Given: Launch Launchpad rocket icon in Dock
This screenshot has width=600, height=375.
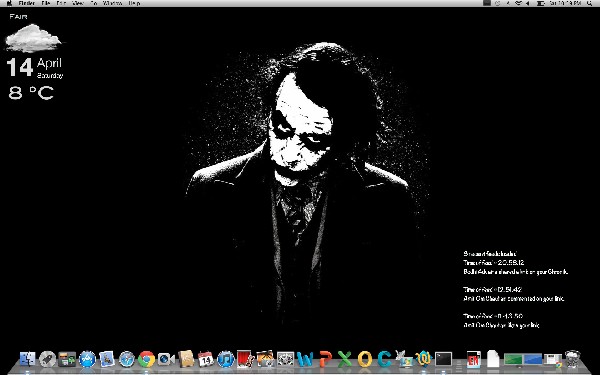Looking at the screenshot, I should click(47, 359).
